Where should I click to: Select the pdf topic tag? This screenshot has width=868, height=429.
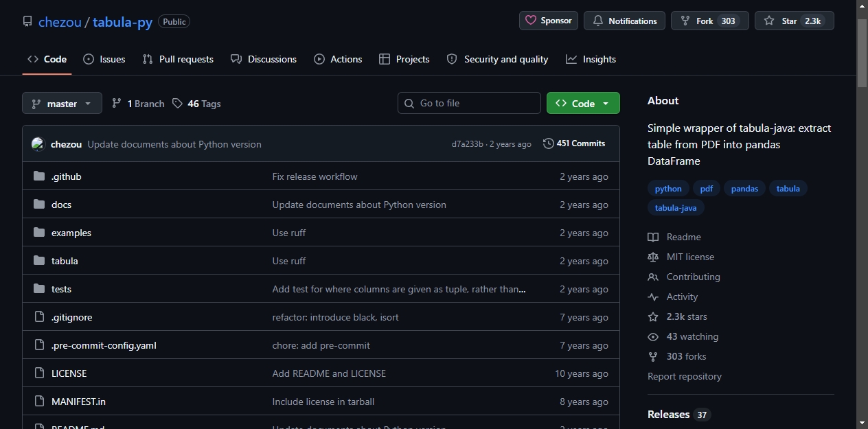point(707,189)
